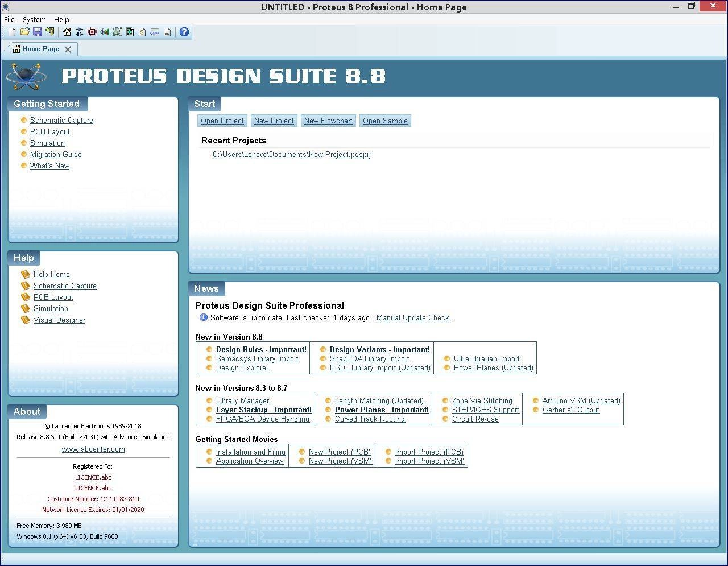Open Gerber X2 Output link
Viewport: 728px width, 566px height.
tap(571, 410)
